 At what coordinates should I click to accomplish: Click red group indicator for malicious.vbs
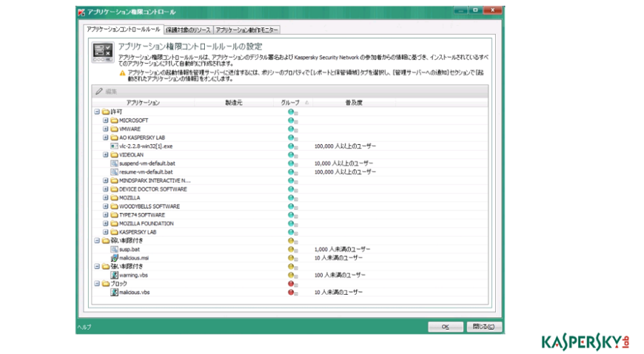(291, 292)
